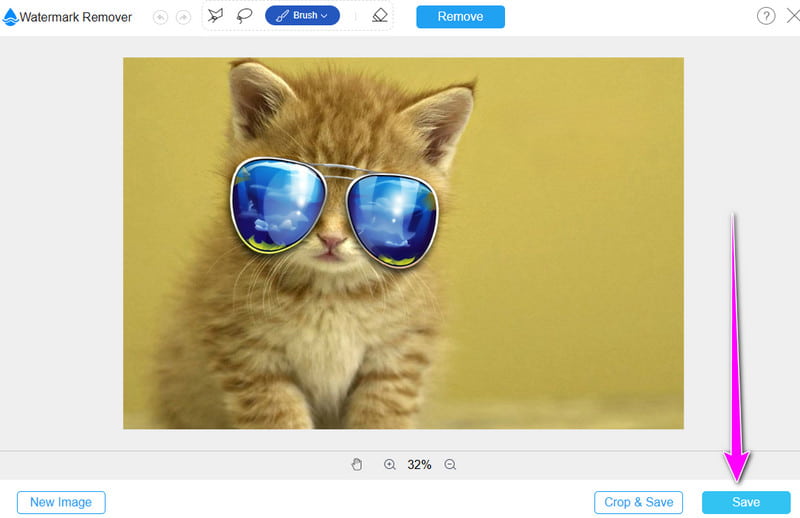Click the Watermark Remover logo icon
800x518 pixels.
(x=10, y=16)
